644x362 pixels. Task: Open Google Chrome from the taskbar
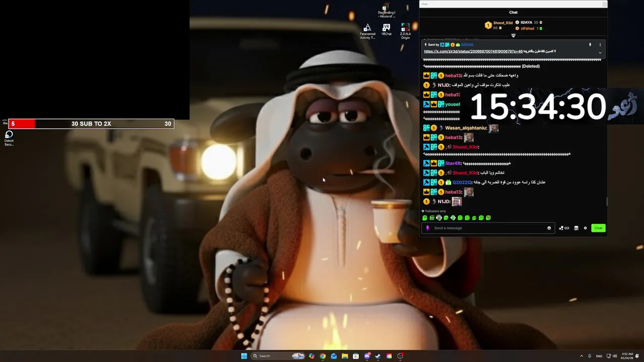tap(323, 356)
